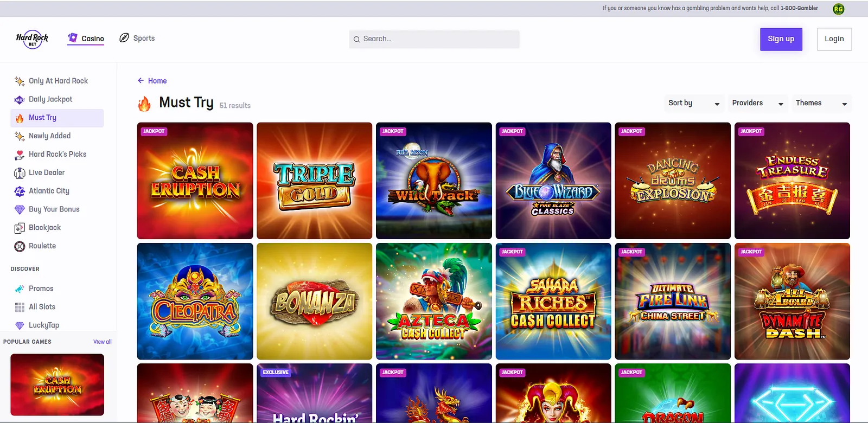
Task: Open Dancing Drums Explosion game tile
Action: tap(673, 181)
